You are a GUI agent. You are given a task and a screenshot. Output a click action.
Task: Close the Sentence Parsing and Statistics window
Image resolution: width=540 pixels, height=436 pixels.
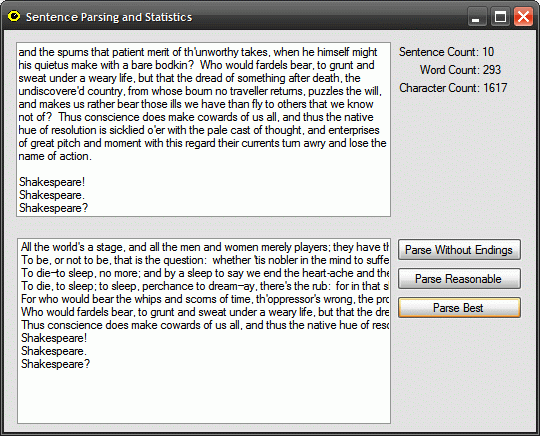(x=523, y=17)
